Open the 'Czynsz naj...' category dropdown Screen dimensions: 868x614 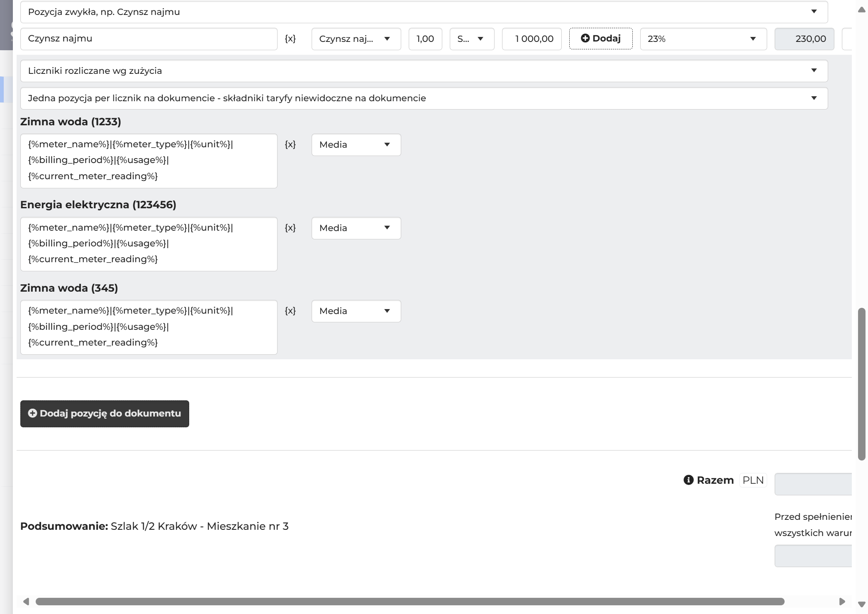(356, 39)
